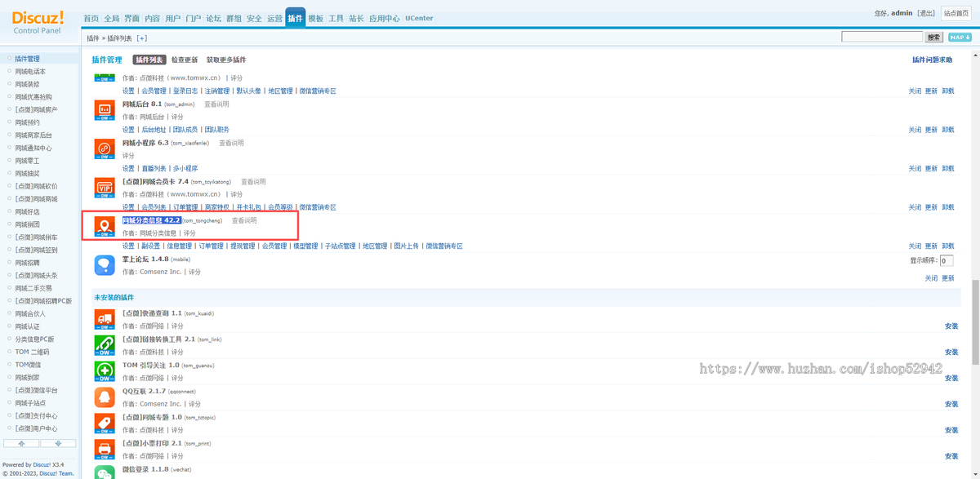Click the 掌上论坛 chat bubble icon
Viewport: 980px width, 479px height.
tap(105, 265)
